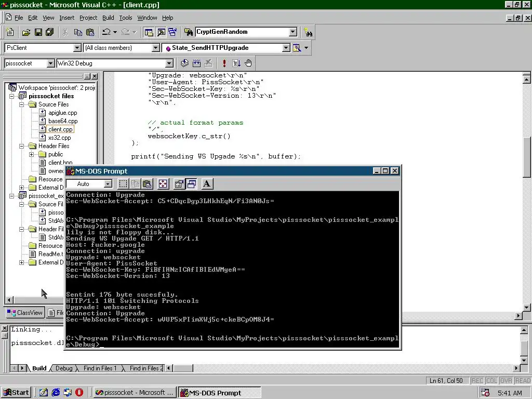This screenshot has width=532, height=399.
Task: Click the Save All icon
Action: pos(50,32)
